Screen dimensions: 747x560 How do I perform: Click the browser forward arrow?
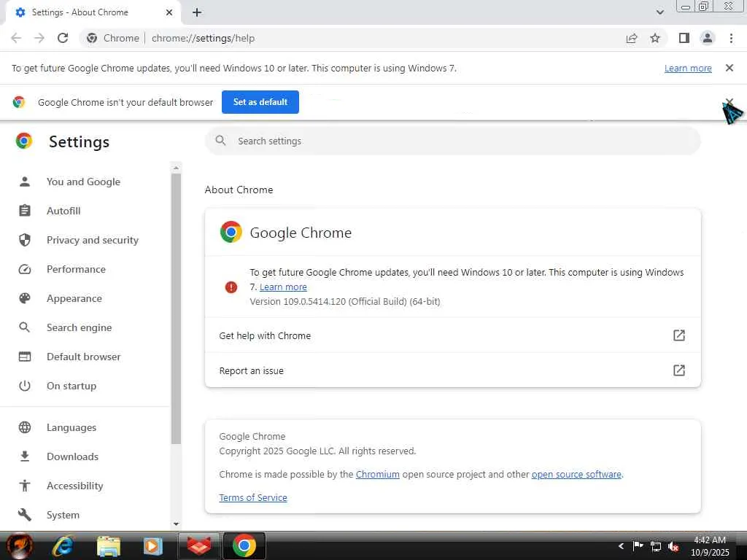[39, 38]
